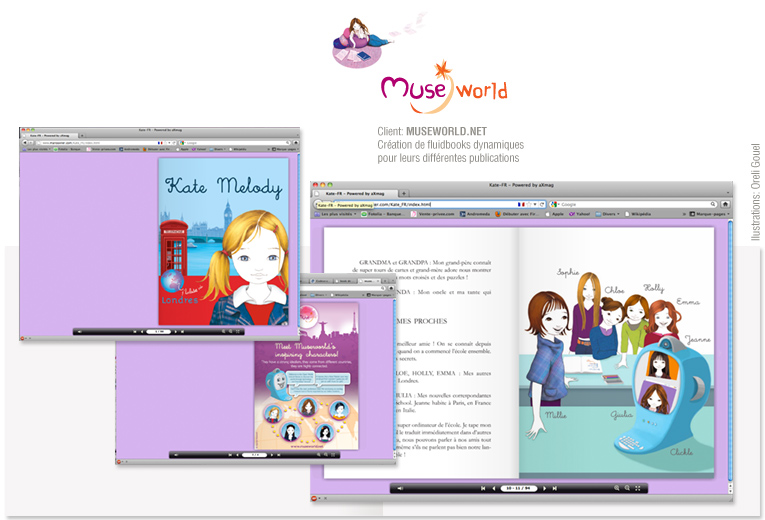This screenshot has height=520, width=765.
Task: Click Google search field in Kate Melody window
Action: tap(234, 143)
